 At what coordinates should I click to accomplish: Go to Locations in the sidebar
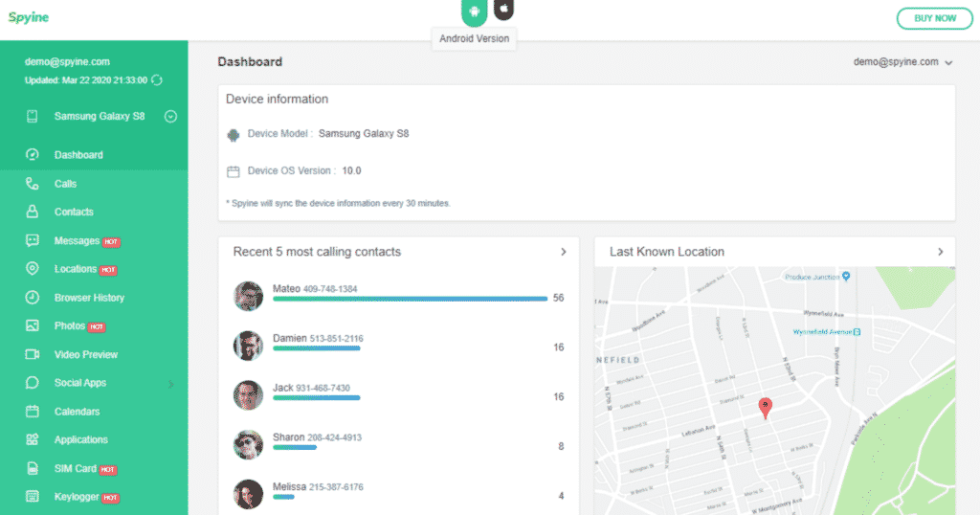[75, 269]
